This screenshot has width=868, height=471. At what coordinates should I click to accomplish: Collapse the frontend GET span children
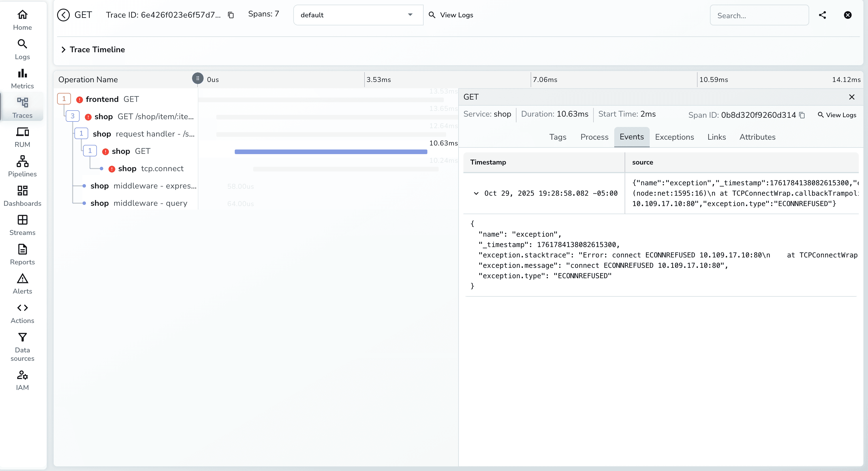click(64, 99)
